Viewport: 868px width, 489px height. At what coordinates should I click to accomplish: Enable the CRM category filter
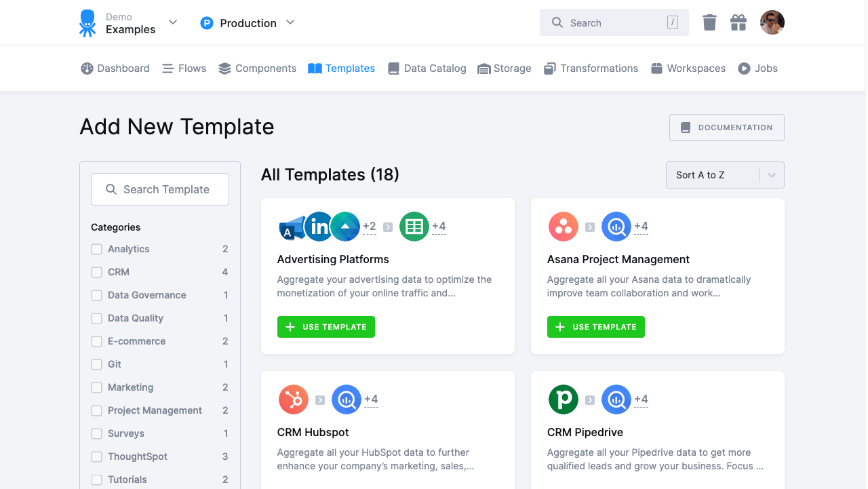(96, 272)
